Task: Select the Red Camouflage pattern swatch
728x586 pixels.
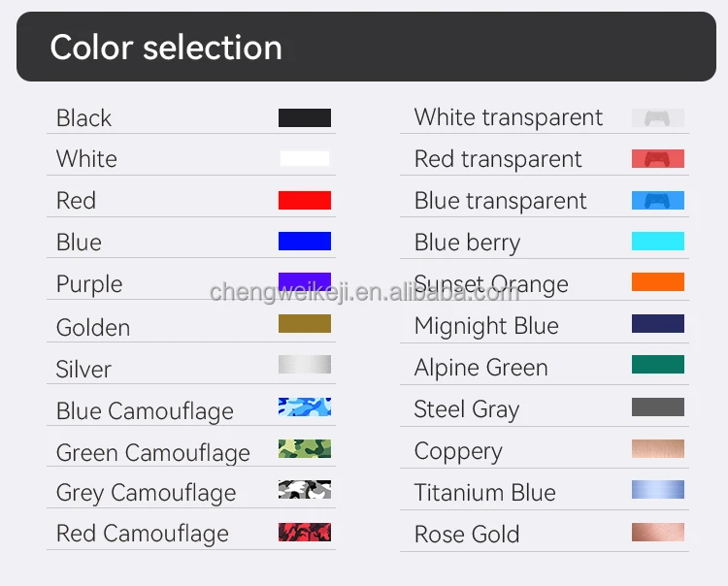Action: (305, 532)
